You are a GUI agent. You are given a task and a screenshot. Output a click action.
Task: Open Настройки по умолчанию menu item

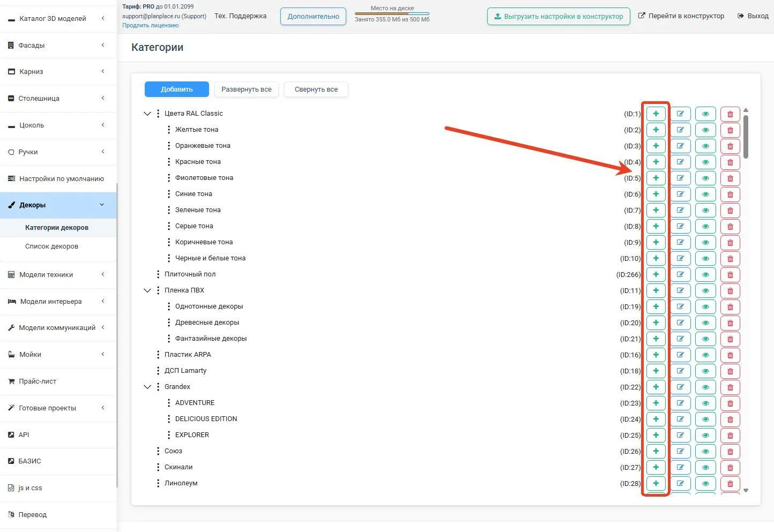(58, 178)
